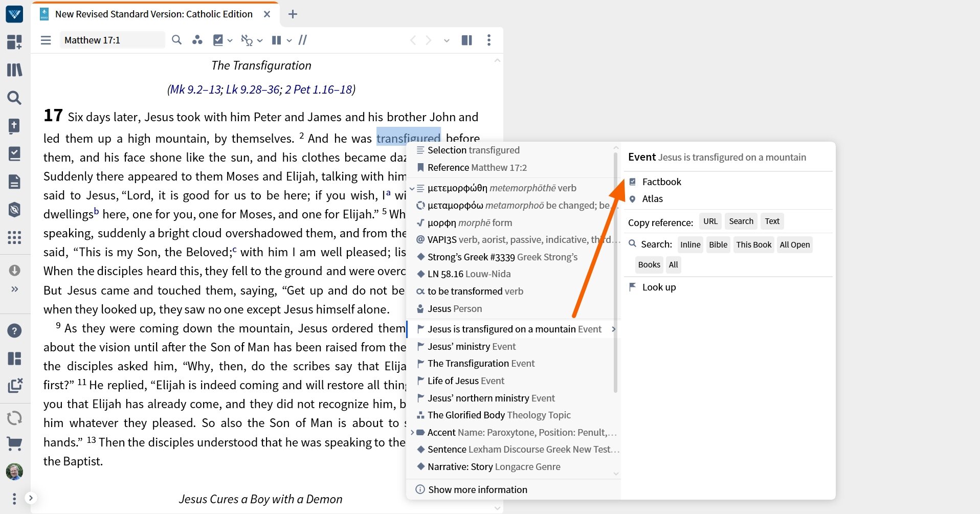The width and height of the screenshot is (980, 514).
Task: Open the Library icon in sidebar
Action: pyautogui.click(x=14, y=70)
